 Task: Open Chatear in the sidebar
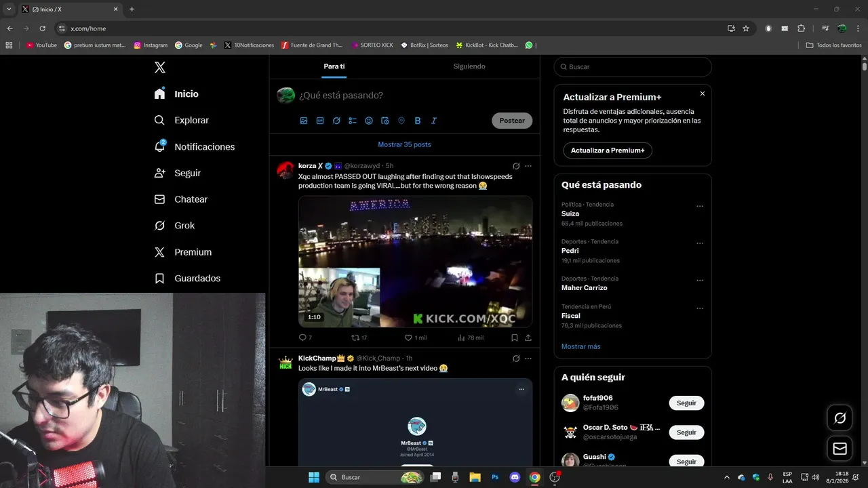180,199
